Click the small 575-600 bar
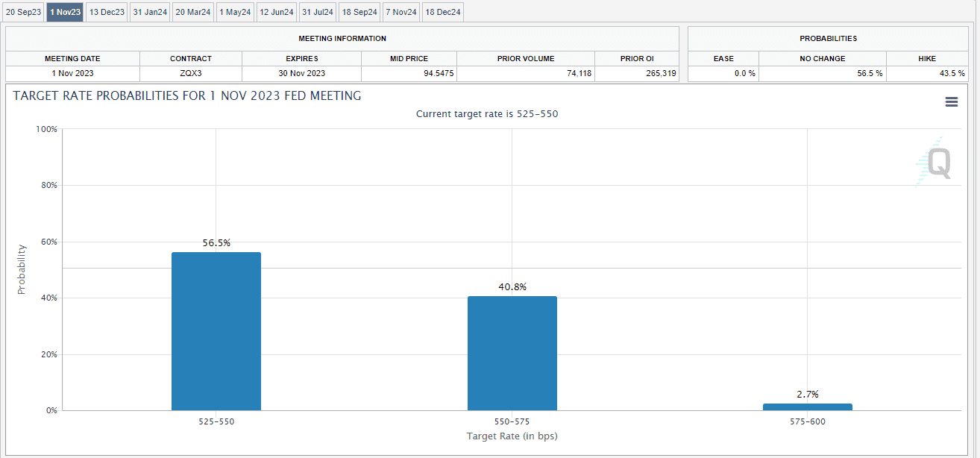This screenshot has height=458, width=980. [x=808, y=407]
